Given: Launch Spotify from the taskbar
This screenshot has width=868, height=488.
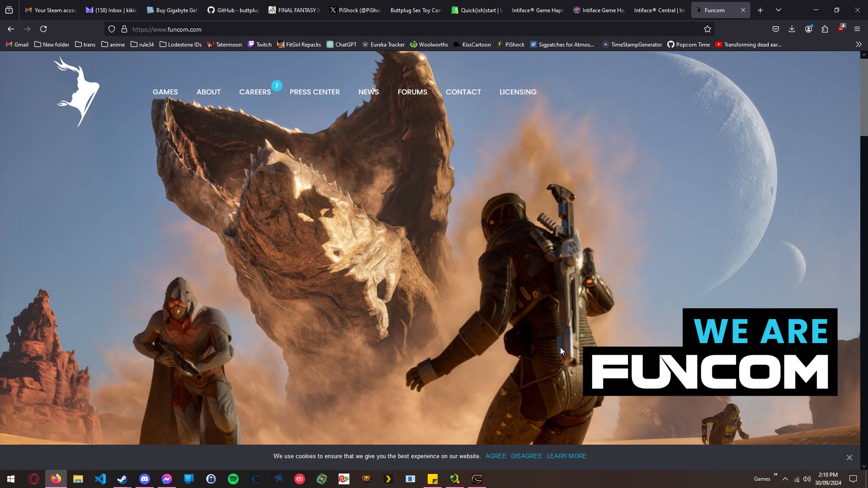Looking at the screenshot, I should [233, 479].
